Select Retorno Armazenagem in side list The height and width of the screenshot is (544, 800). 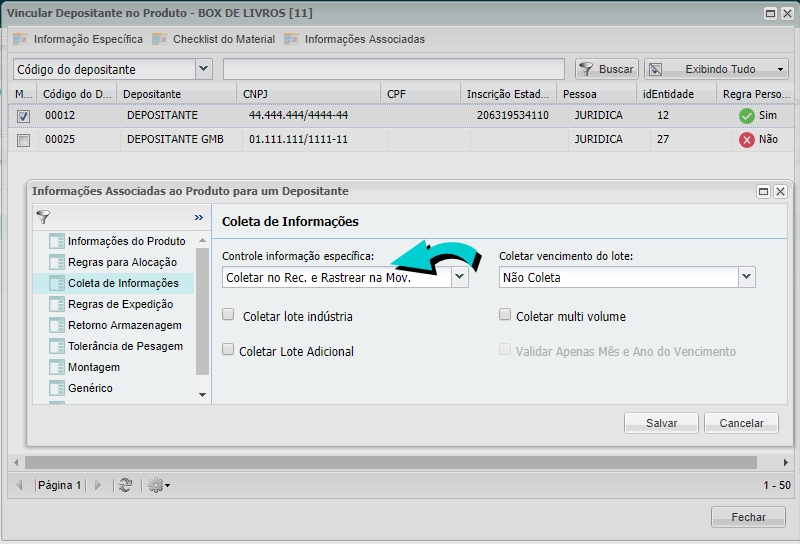124,325
